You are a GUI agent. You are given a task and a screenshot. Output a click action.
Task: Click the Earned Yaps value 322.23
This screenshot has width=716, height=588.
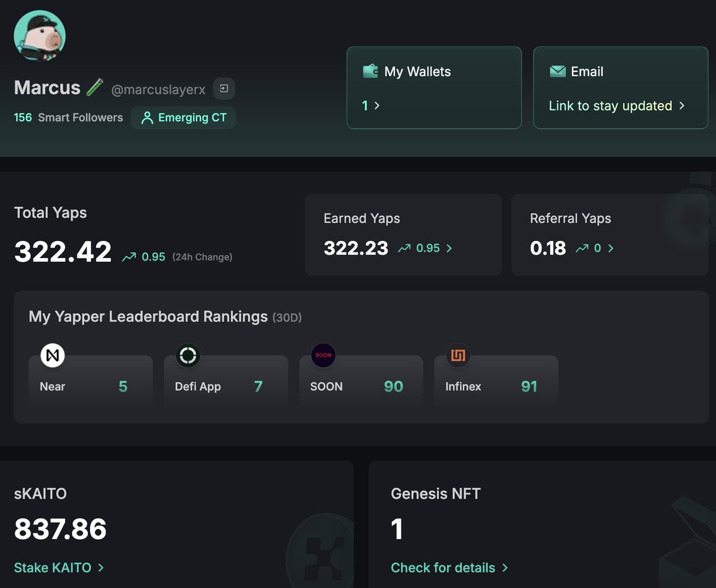pyautogui.click(x=356, y=248)
